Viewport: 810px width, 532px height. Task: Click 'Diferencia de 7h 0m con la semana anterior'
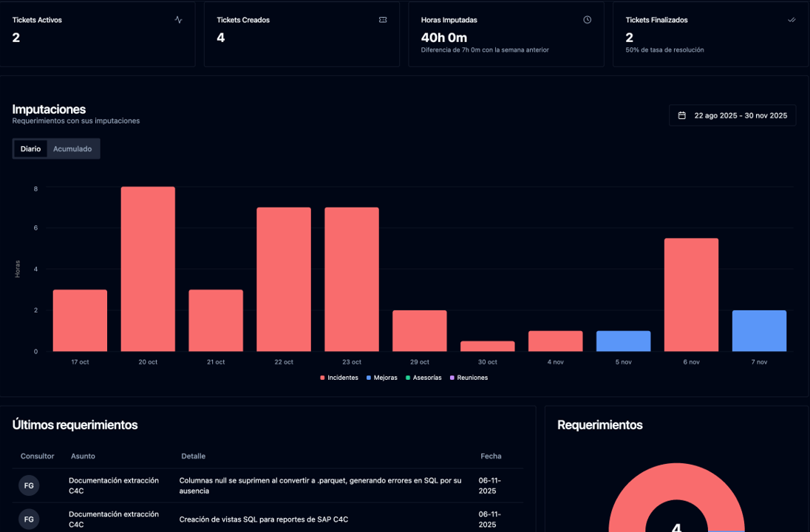pos(485,50)
